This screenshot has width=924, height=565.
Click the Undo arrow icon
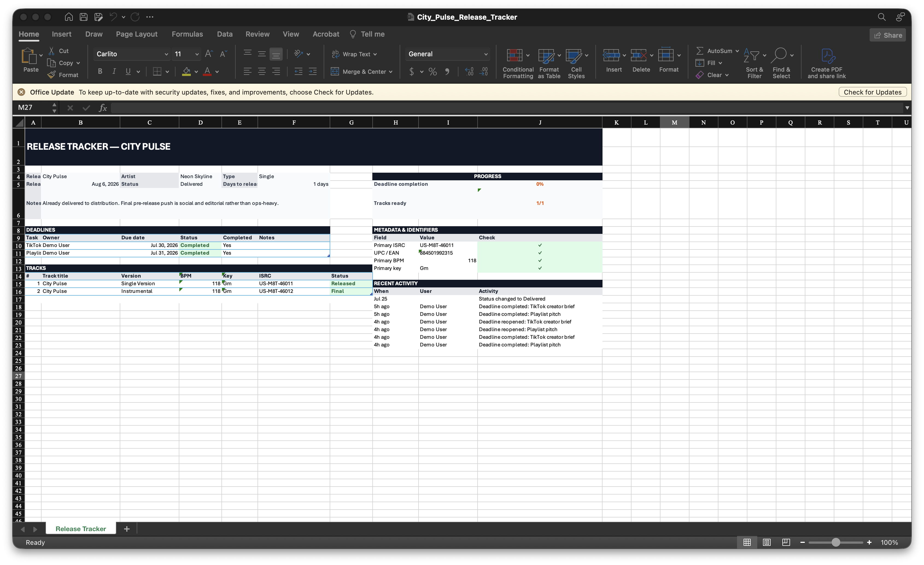(113, 17)
